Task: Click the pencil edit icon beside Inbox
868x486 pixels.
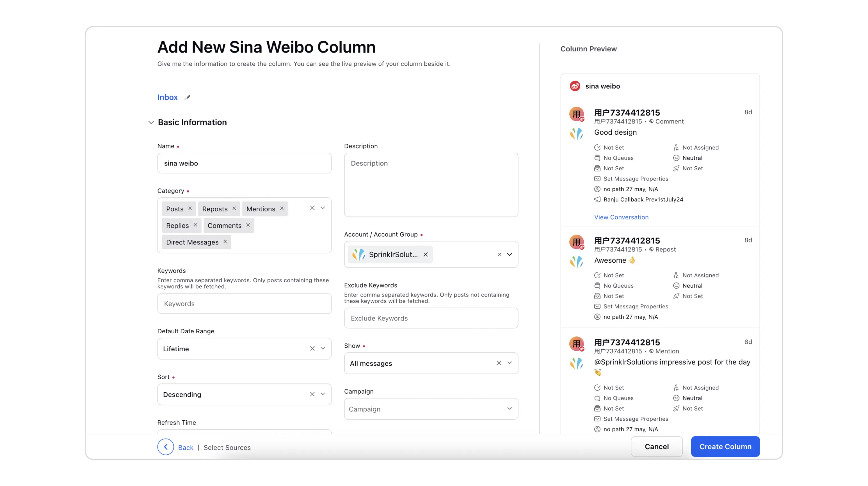Action: pos(187,97)
